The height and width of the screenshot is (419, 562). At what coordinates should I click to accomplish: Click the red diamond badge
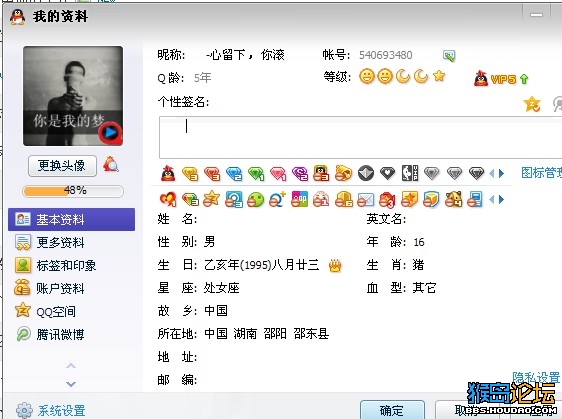point(212,173)
